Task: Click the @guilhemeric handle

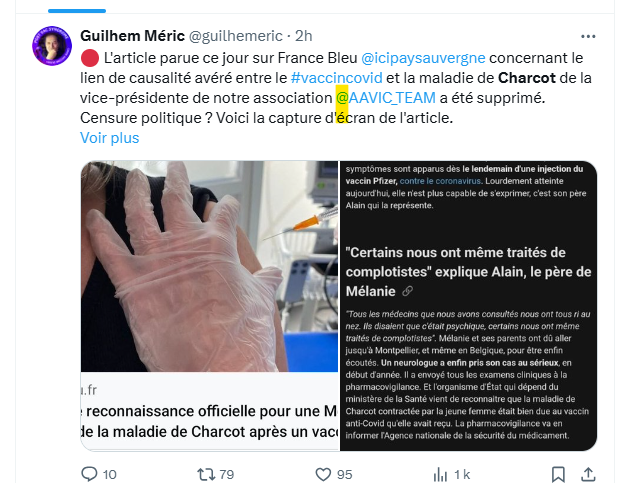Action: tap(236, 36)
